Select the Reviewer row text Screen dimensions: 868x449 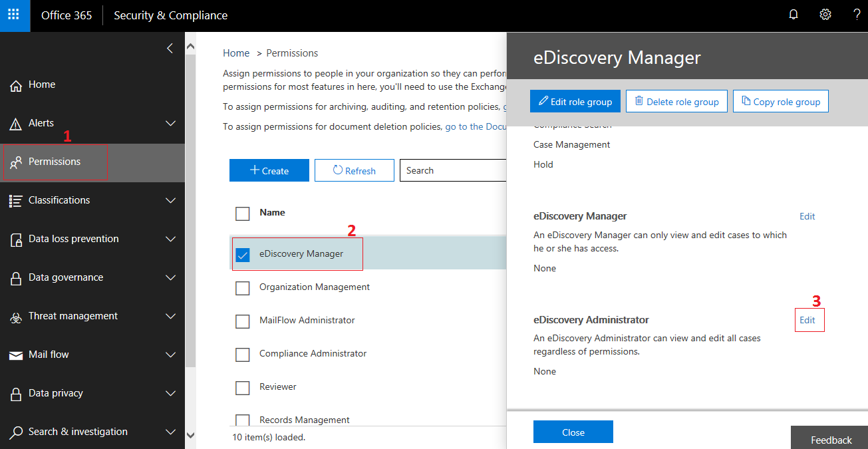click(278, 386)
